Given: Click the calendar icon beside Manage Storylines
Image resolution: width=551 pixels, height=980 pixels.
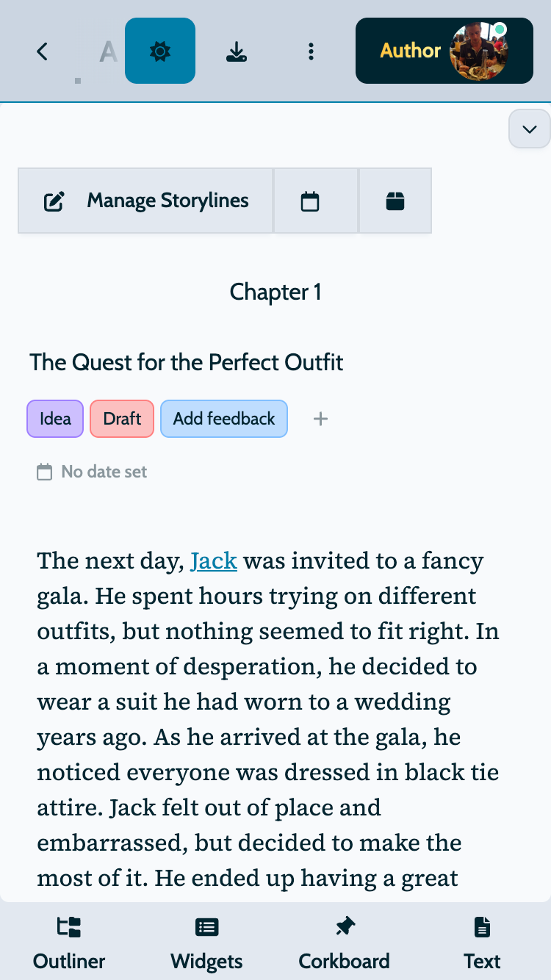Looking at the screenshot, I should click(310, 201).
